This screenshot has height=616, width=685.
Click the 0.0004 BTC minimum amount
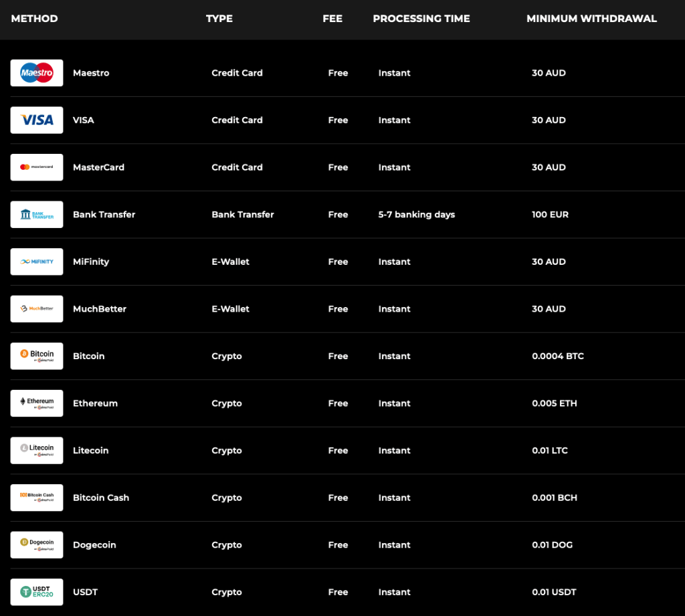(x=557, y=356)
